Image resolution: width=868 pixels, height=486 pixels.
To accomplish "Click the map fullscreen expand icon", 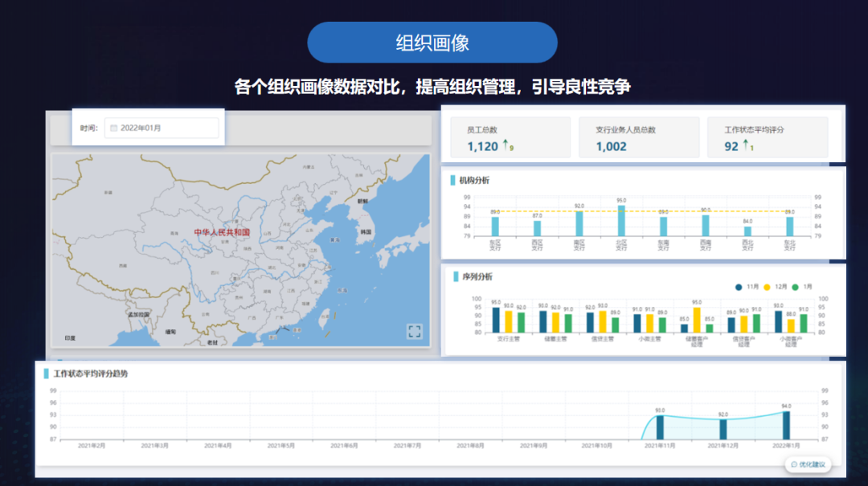I will [x=414, y=331].
